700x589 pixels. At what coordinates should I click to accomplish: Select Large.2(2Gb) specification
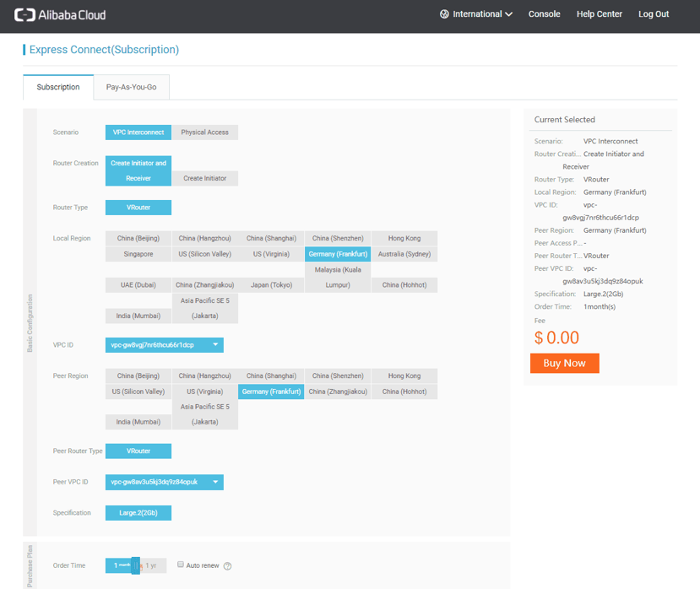coord(138,513)
